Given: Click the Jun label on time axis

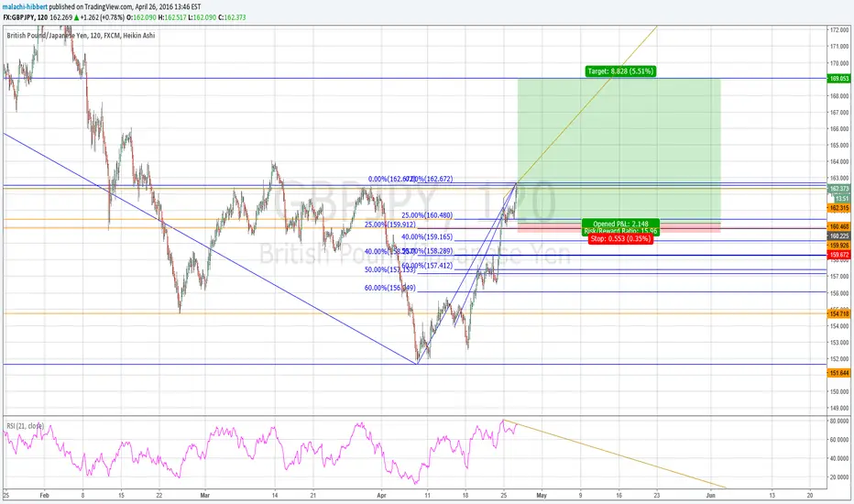Looking at the screenshot, I should pyautogui.click(x=710, y=495).
